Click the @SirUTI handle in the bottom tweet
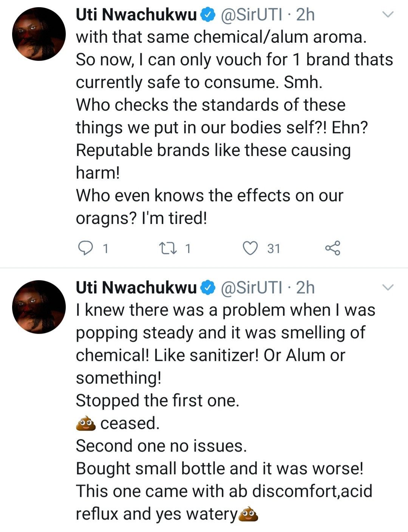Image resolution: width=408 pixels, height=532 pixels. tap(251, 288)
